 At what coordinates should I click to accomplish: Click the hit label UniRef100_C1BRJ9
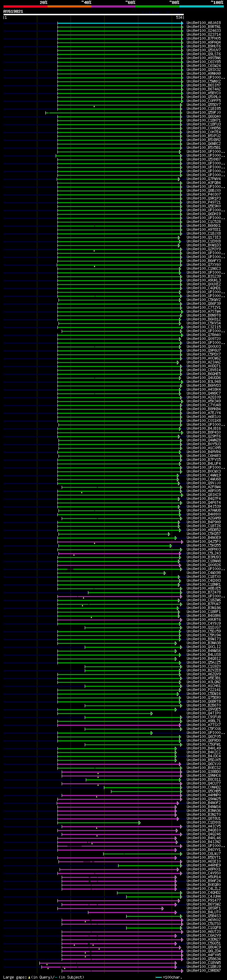[x=203, y=967]
